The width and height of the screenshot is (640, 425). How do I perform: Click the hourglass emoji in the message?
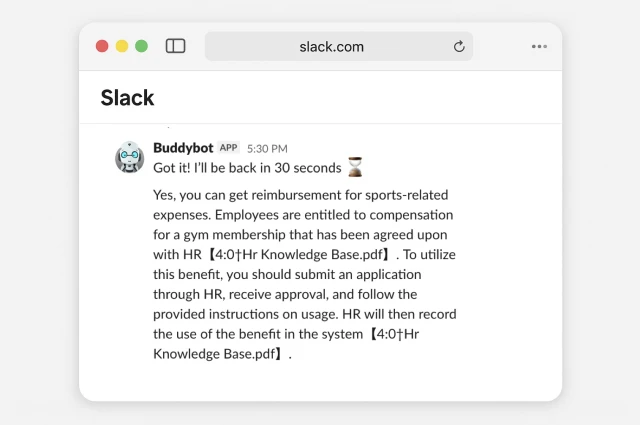click(x=355, y=167)
